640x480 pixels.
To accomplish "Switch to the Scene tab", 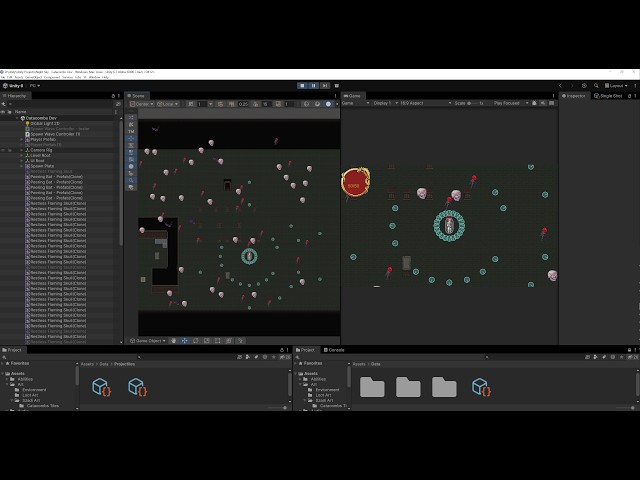I will pos(136,96).
